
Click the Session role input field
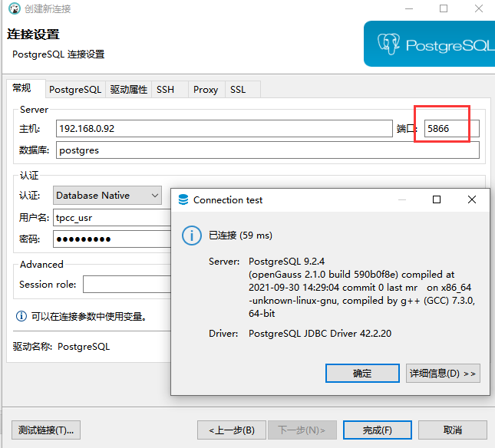[127, 284]
